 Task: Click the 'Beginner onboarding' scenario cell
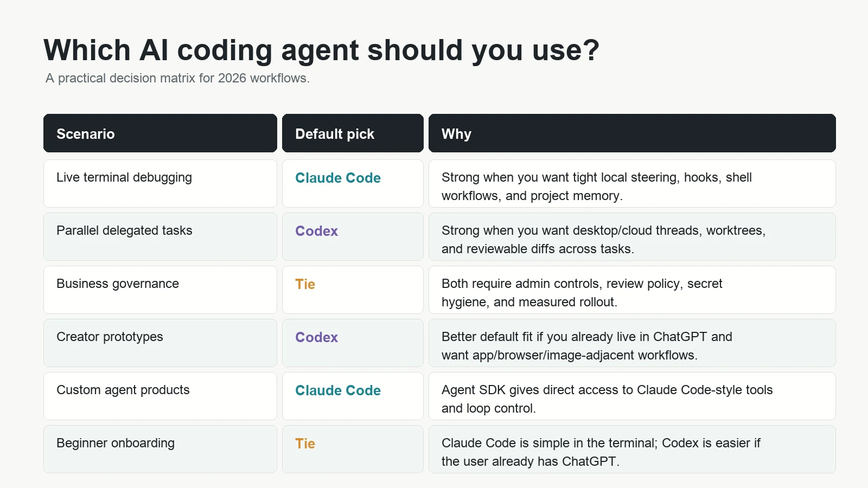tap(160, 450)
